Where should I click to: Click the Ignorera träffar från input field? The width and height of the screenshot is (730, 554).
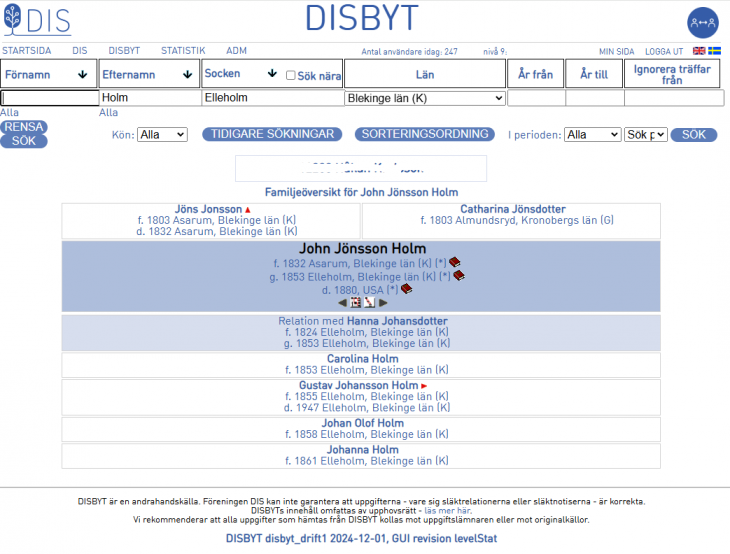pyautogui.click(x=674, y=98)
